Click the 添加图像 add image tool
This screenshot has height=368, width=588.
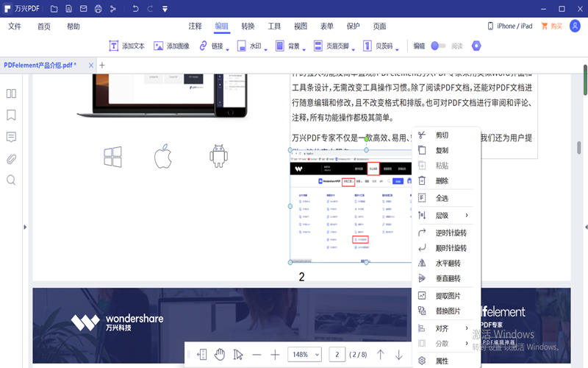[x=171, y=46]
